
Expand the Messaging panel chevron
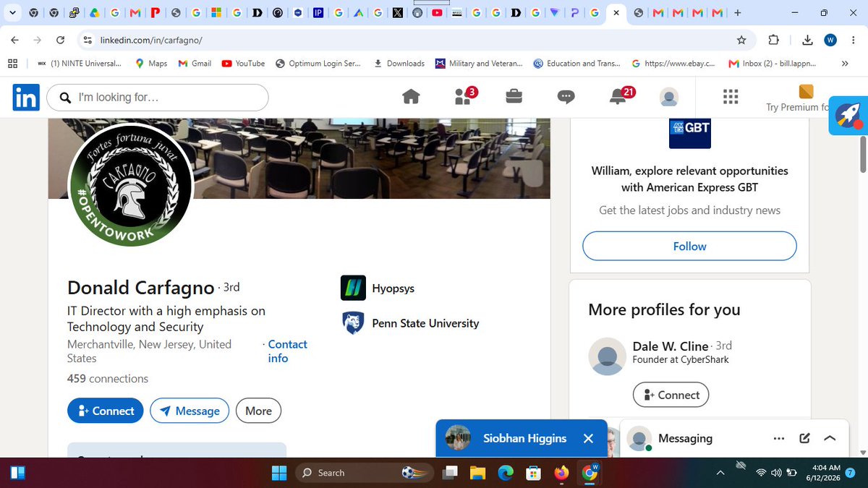(x=830, y=438)
